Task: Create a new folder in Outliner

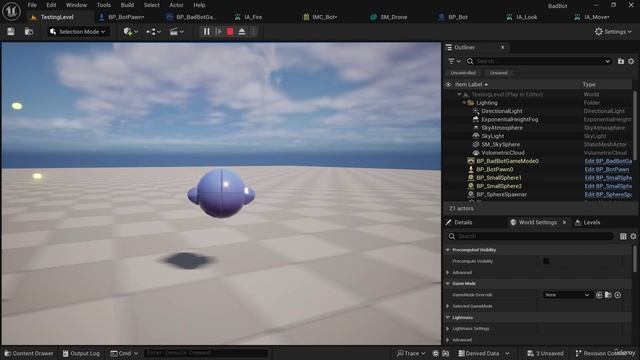Action: [621, 61]
